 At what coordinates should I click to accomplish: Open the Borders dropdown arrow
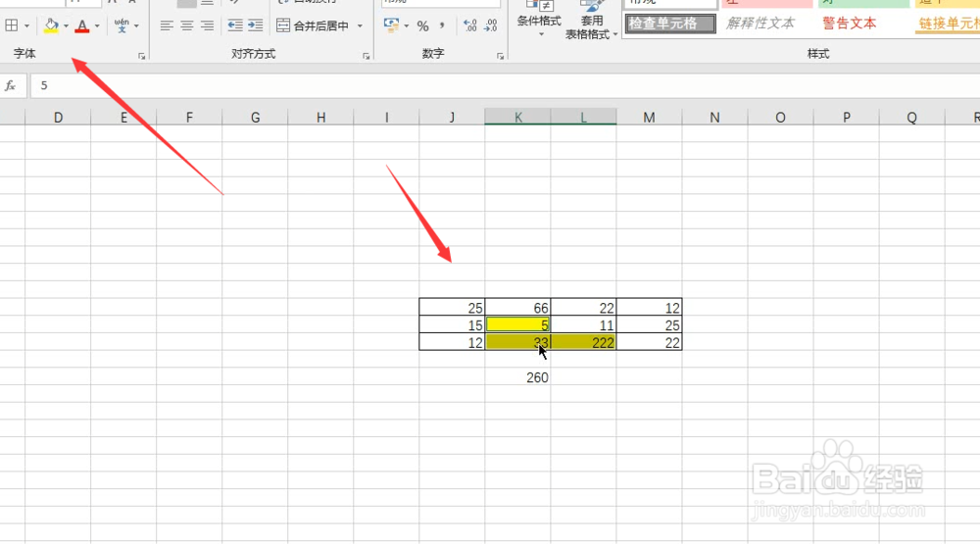point(26,26)
